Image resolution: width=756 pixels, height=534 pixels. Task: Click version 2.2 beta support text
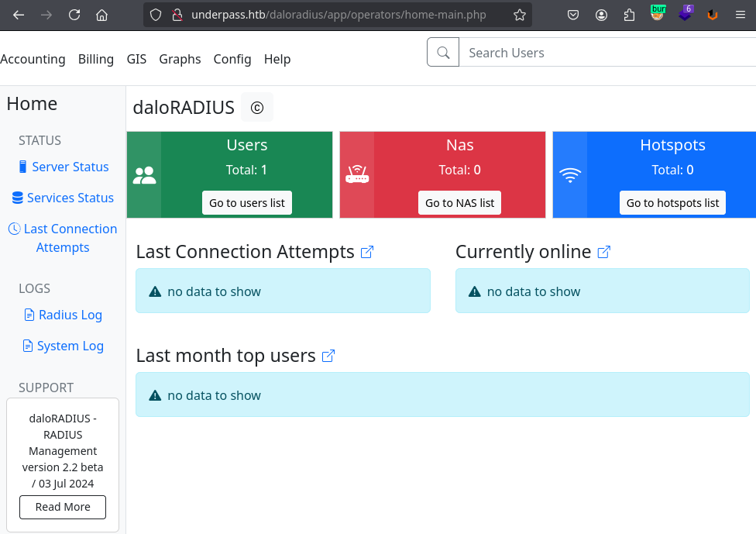[x=63, y=467]
